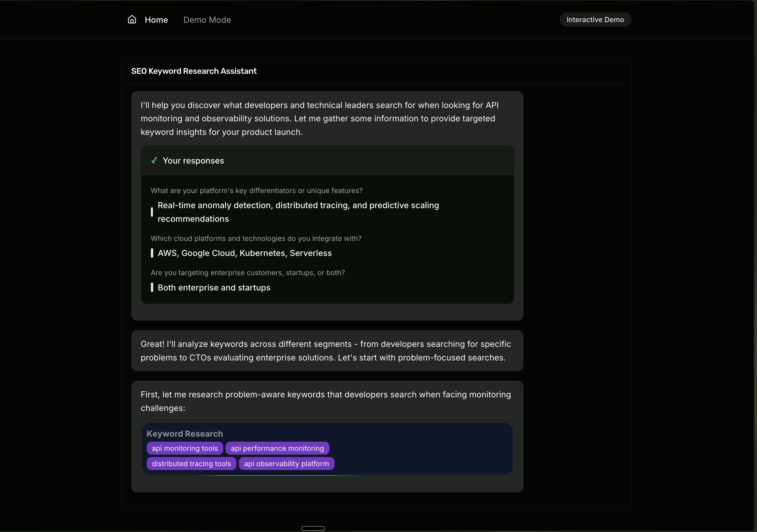
Task: Click the keyword research progress bar line
Action: [277, 475]
